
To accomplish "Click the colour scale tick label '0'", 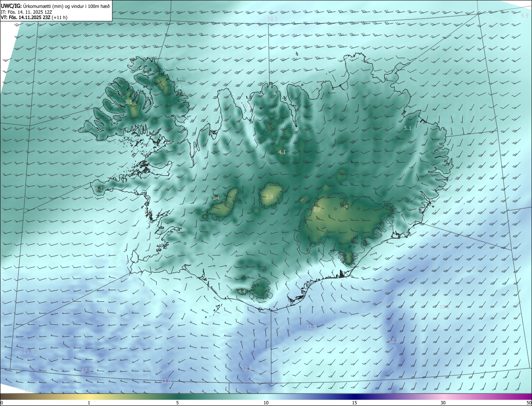I will (x=2, y=403).
